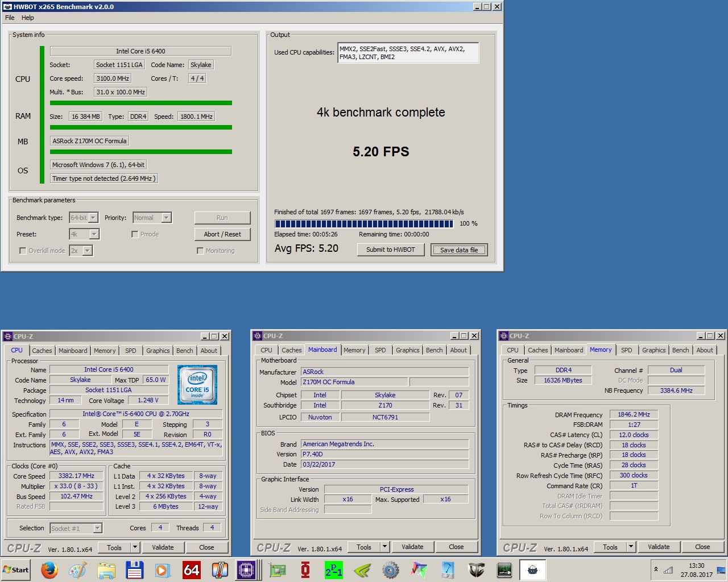Click the HWBOT x265 title bar icon
Viewport: 728px width, 582px height.
point(7,7)
